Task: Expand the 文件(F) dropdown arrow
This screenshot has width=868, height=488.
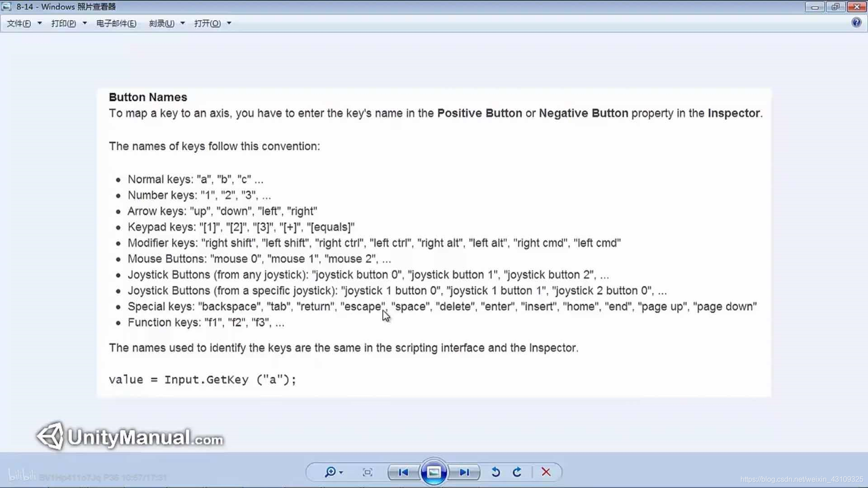Action: click(40, 23)
